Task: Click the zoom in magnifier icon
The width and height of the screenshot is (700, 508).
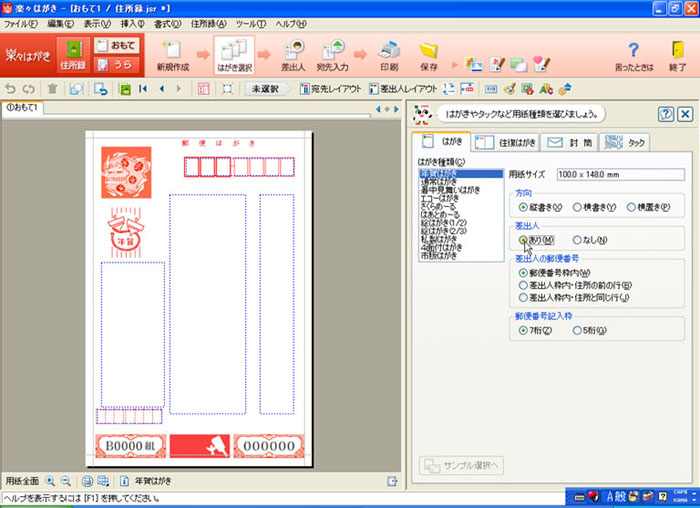Action: 50,480
